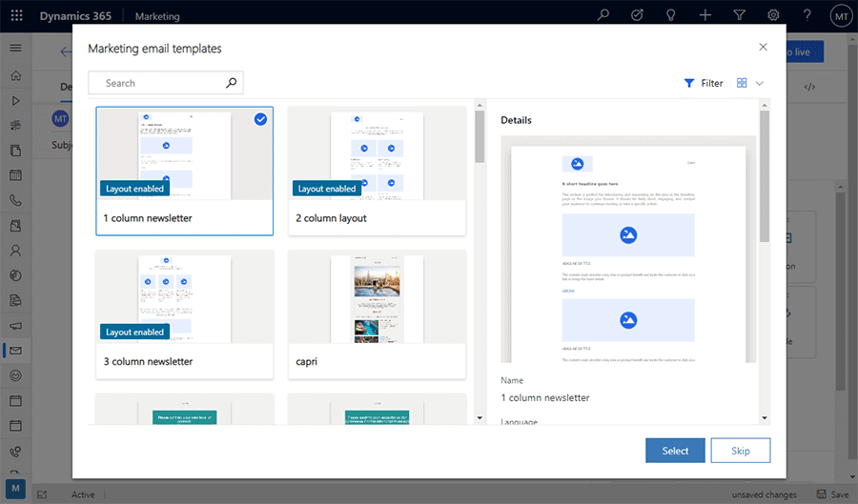Open the Filter options
858x504 pixels.
(x=704, y=83)
